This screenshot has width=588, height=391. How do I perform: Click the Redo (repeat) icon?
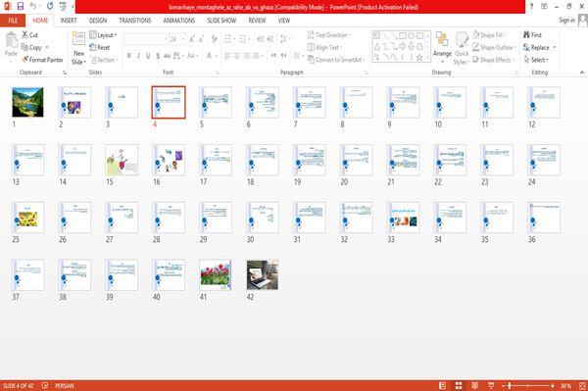point(50,6)
